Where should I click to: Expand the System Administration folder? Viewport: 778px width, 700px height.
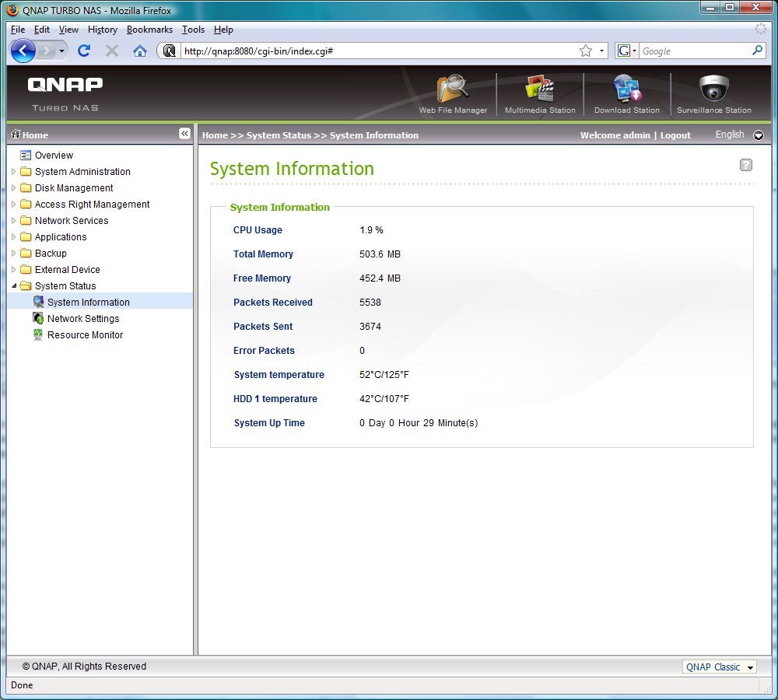[x=14, y=171]
